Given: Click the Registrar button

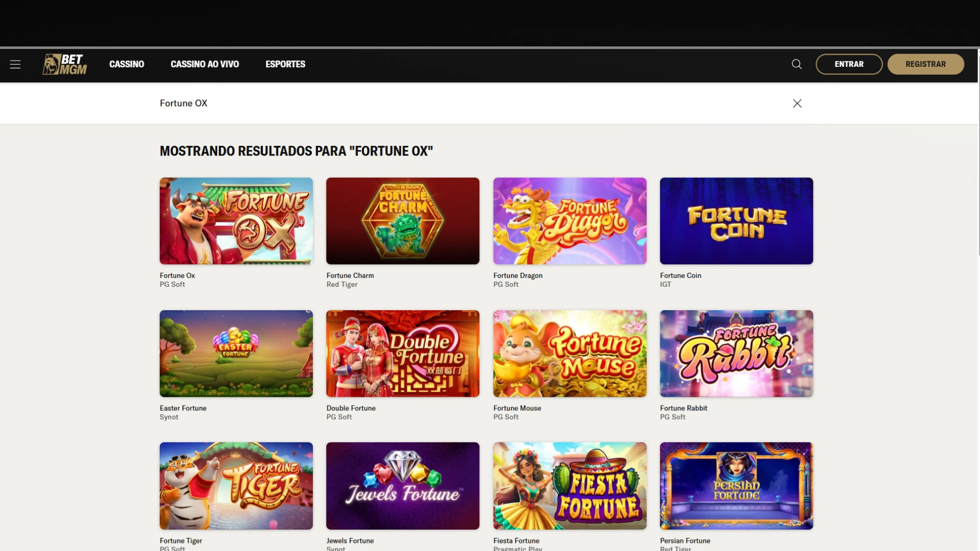Looking at the screenshot, I should 925,64.
